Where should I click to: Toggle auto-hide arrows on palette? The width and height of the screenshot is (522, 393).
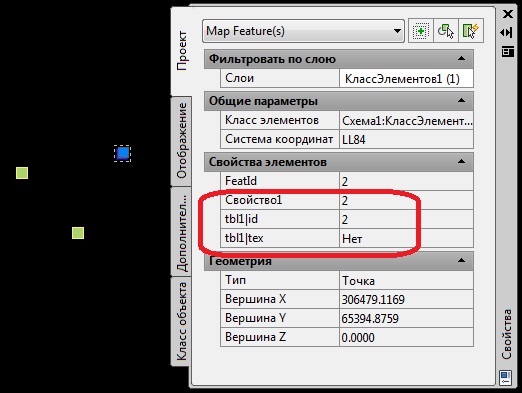pyautogui.click(x=507, y=33)
